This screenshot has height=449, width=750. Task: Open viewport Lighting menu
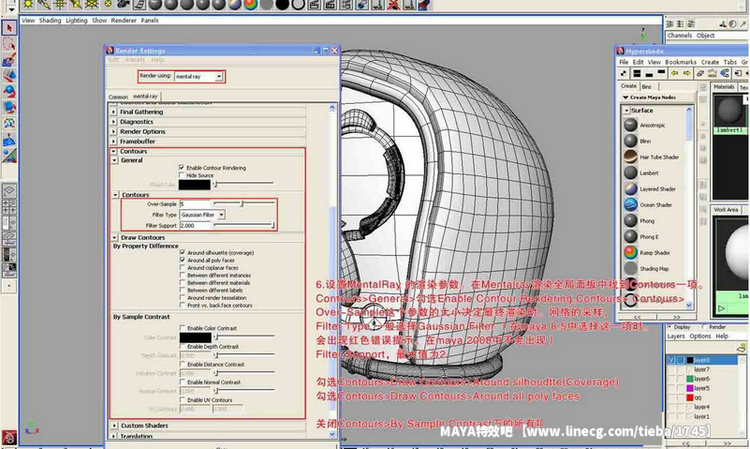[77, 21]
